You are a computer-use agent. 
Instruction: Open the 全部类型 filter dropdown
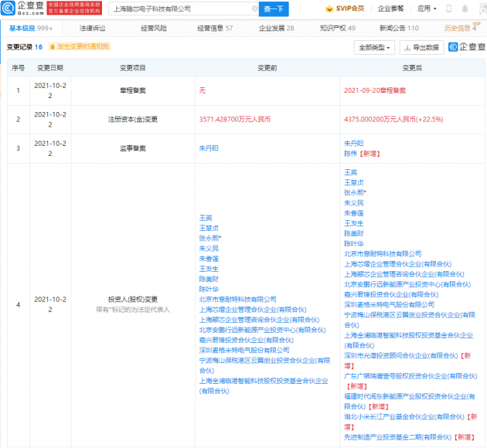pos(375,47)
